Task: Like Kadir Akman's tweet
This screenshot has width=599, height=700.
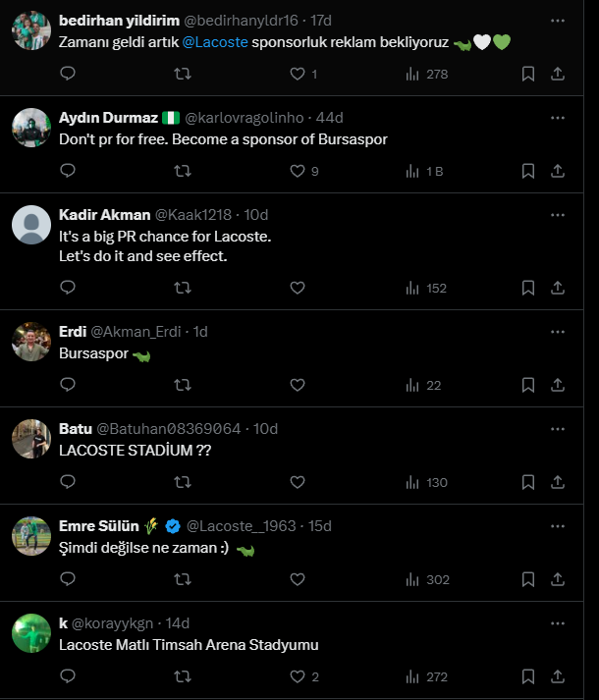Action: coord(298,288)
